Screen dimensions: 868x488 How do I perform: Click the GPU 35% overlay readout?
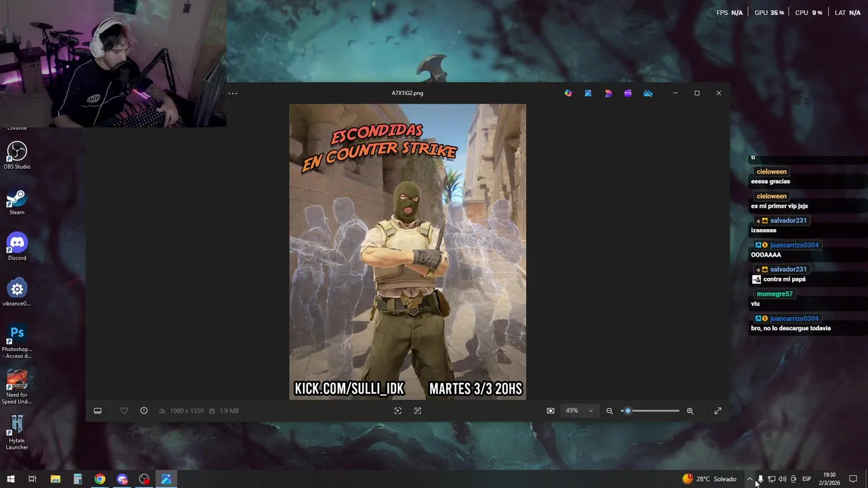(x=770, y=13)
